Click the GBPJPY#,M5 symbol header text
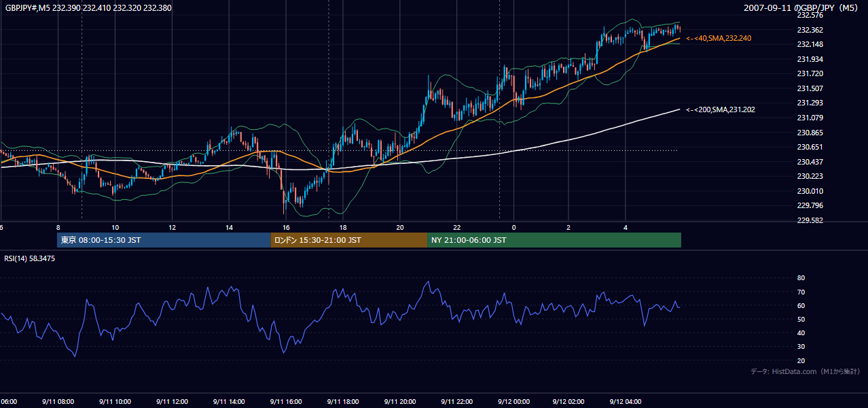This screenshot has width=868, height=408. tap(88, 8)
